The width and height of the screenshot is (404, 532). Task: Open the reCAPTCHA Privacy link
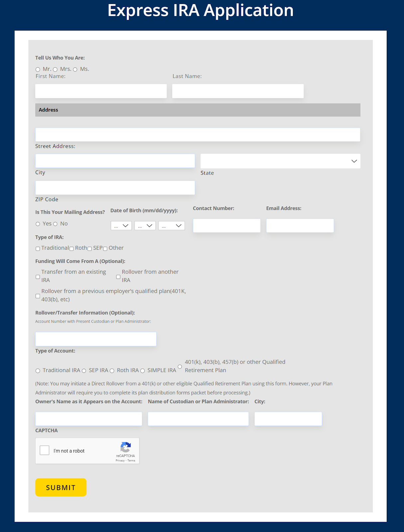[x=120, y=461]
